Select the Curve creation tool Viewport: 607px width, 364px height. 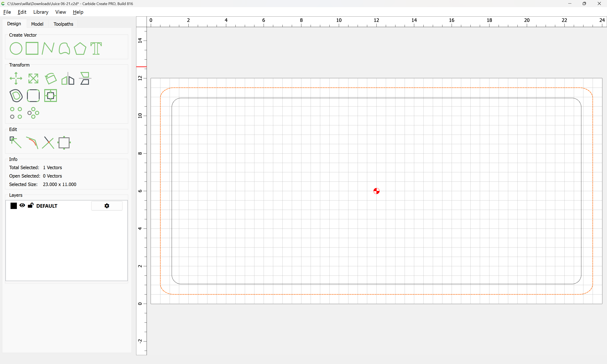coord(64,48)
